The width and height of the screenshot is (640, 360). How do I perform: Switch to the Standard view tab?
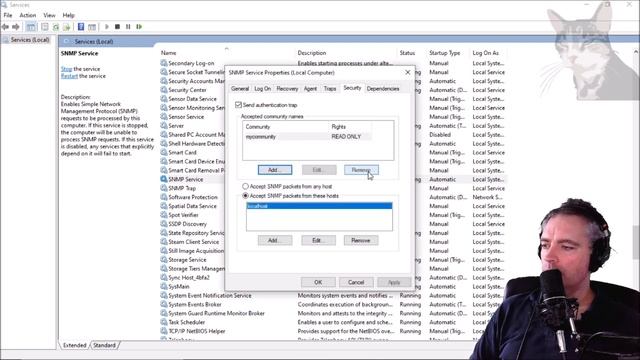point(104,345)
